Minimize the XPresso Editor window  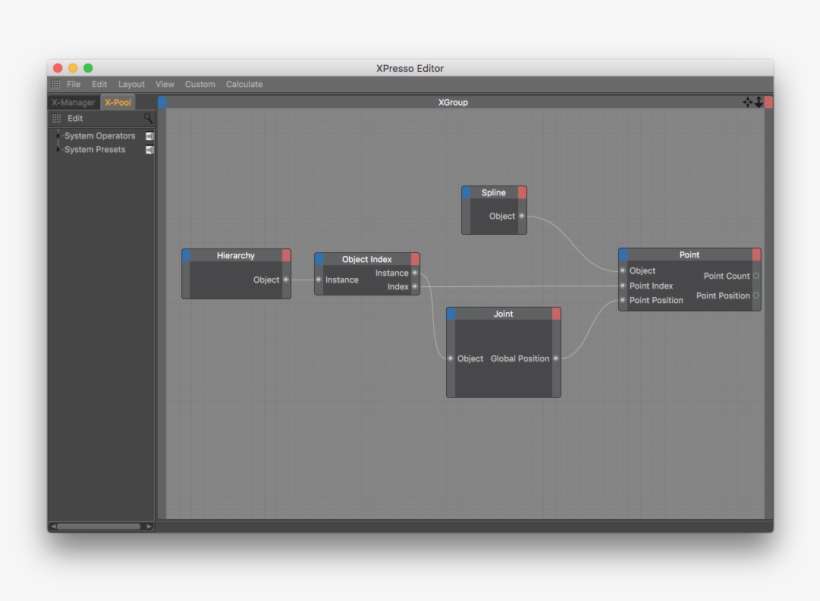(73, 68)
